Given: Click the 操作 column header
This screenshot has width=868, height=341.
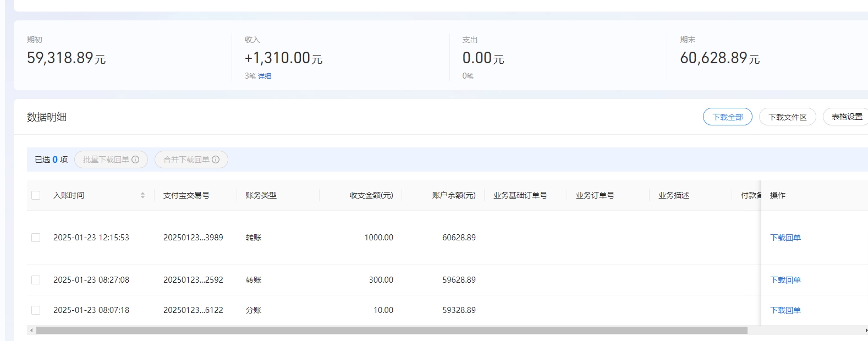Looking at the screenshot, I should 778,195.
